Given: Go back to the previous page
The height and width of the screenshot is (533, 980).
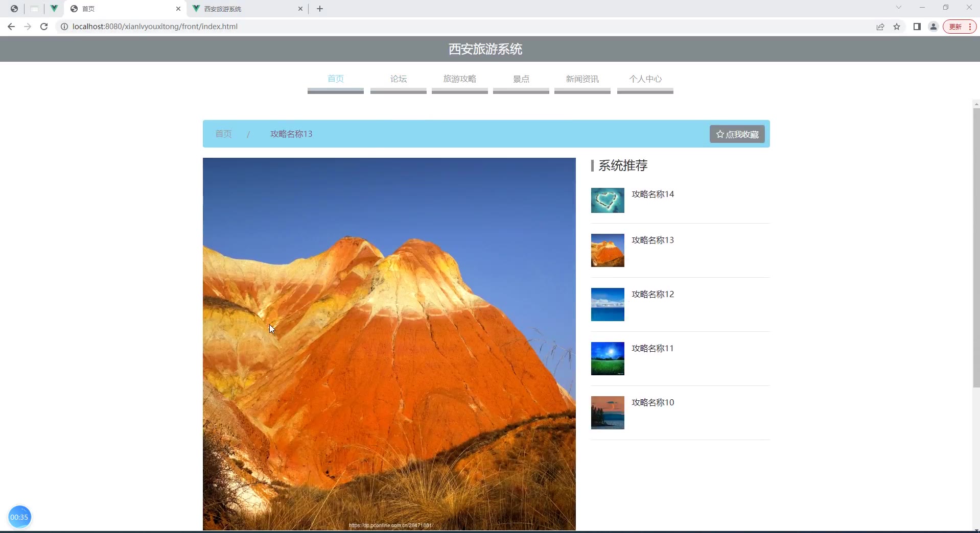Looking at the screenshot, I should tap(11, 27).
